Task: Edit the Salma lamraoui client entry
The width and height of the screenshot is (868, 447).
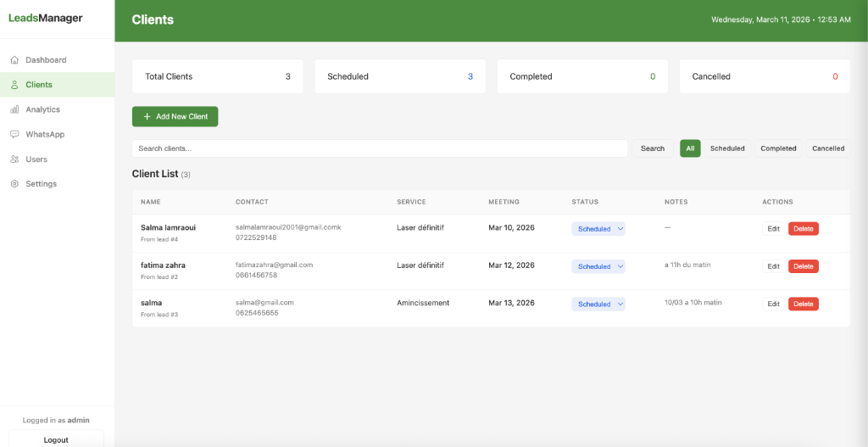Action: coord(773,229)
